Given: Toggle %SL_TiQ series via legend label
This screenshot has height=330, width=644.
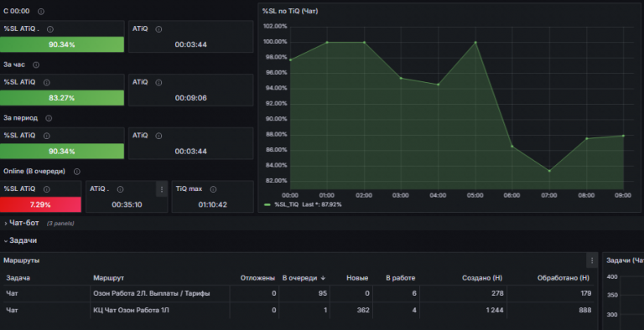Looking at the screenshot, I should click(286, 204).
